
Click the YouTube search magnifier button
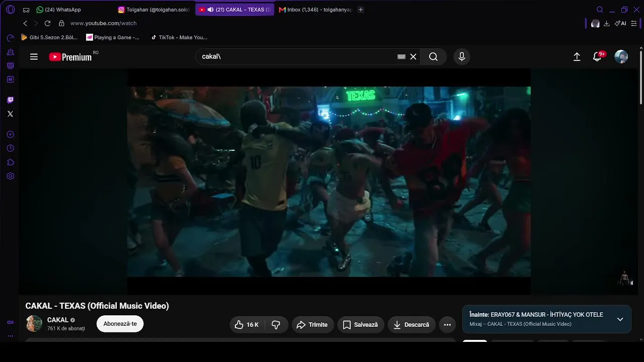point(433,57)
